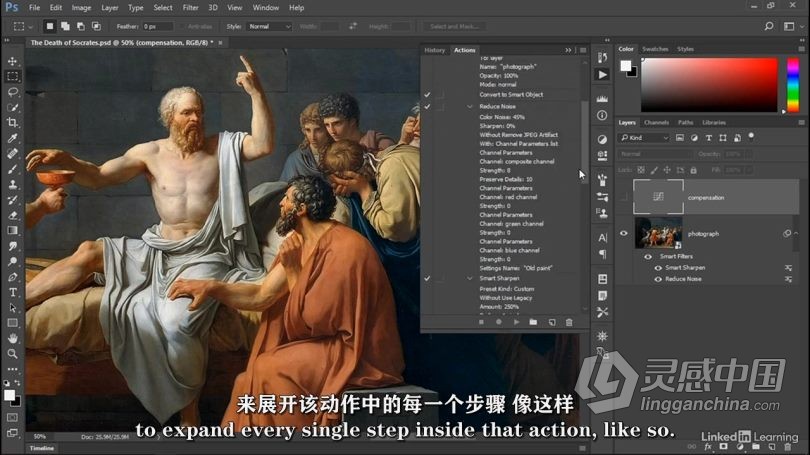Select Add to selection mode button

tap(65, 26)
